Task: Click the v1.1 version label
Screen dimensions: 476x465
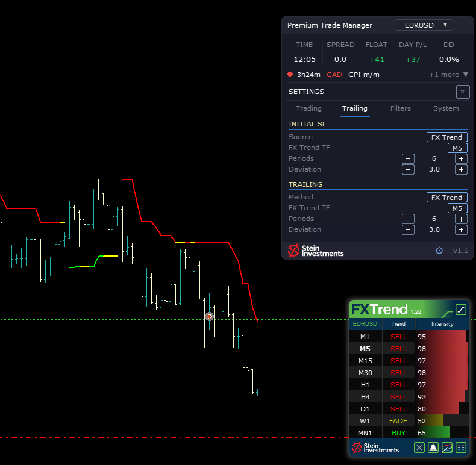Action: 460,251
